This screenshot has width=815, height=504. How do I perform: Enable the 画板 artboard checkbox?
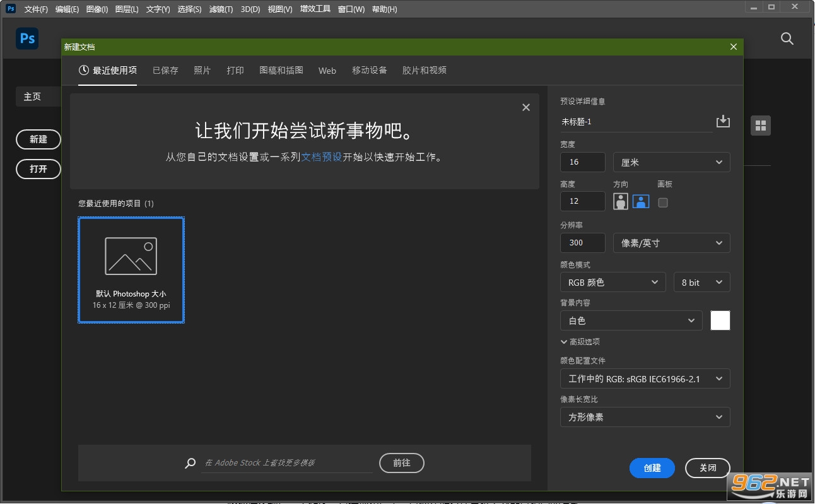click(x=662, y=202)
